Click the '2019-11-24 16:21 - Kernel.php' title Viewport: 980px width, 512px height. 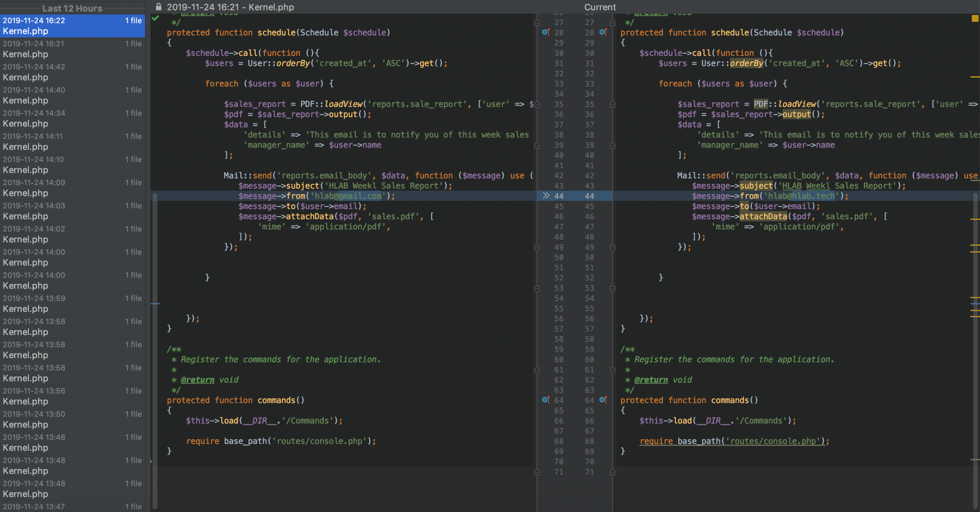point(230,7)
